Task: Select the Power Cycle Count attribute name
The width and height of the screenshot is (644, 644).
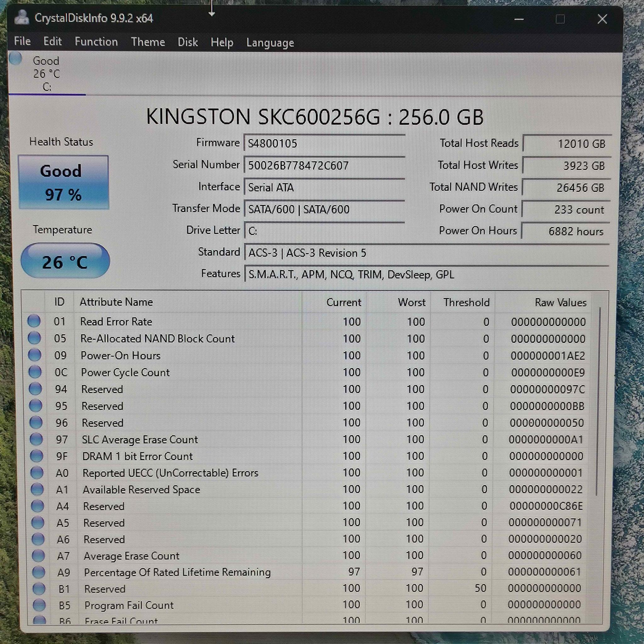Action: pyautogui.click(x=125, y=372)
